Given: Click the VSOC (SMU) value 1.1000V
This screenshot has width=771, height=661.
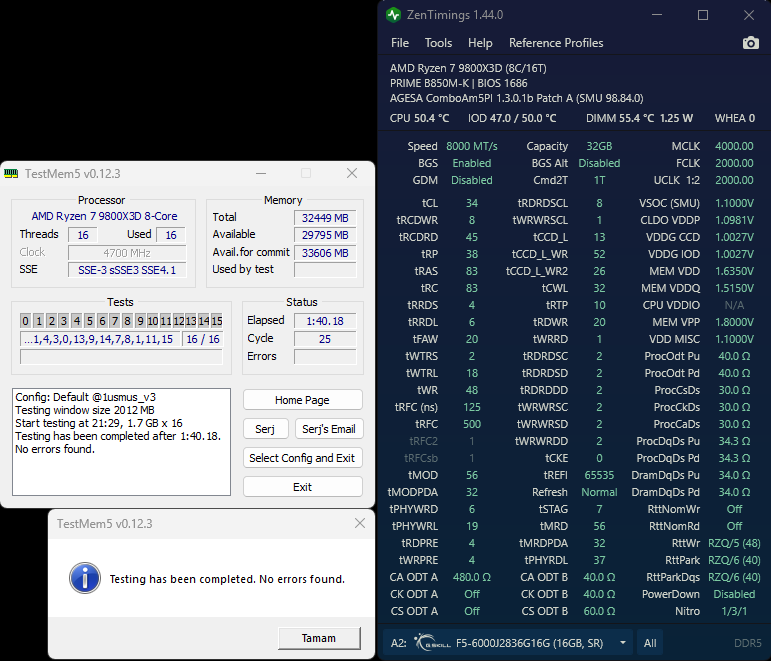Looking at the screenshot, I should click(734, 203).
